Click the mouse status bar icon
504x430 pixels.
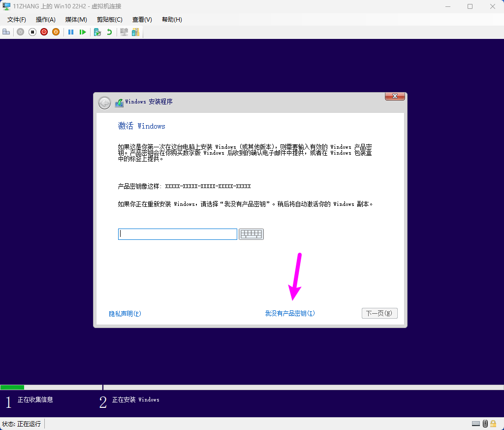point(485,424)
